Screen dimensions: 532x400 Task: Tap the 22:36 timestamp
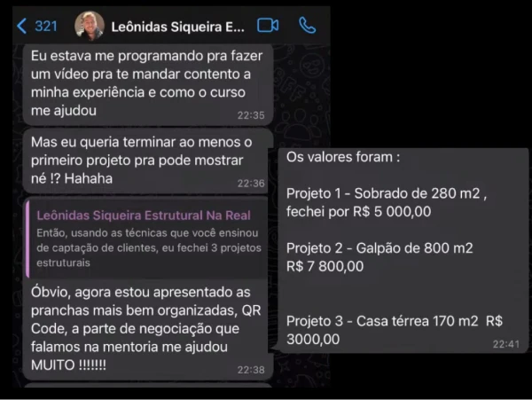click(x=251, y=184)
